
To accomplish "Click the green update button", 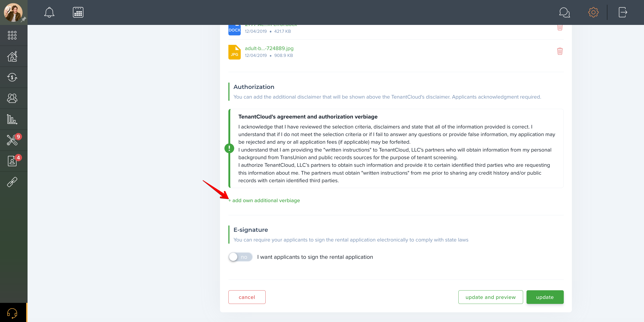I will click(545, 297).
